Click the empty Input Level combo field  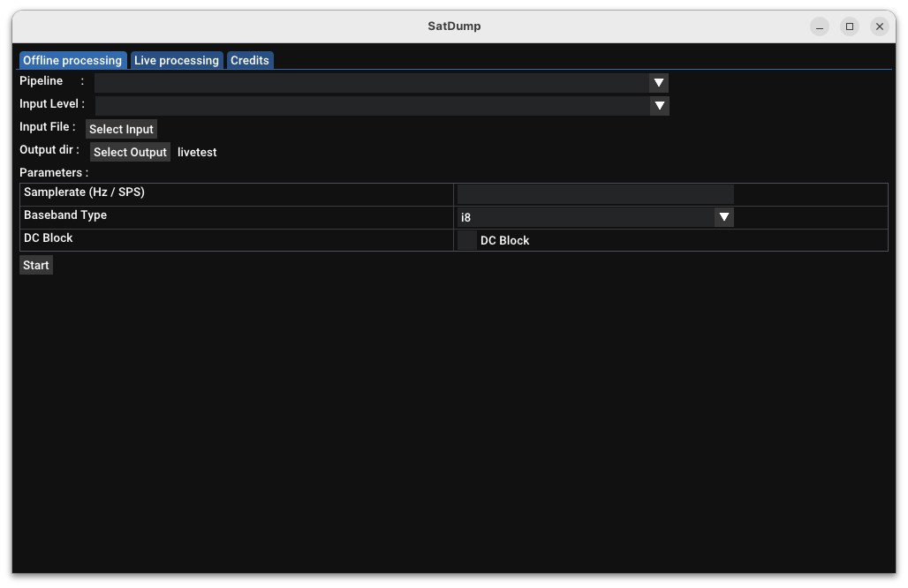(371, 106)
